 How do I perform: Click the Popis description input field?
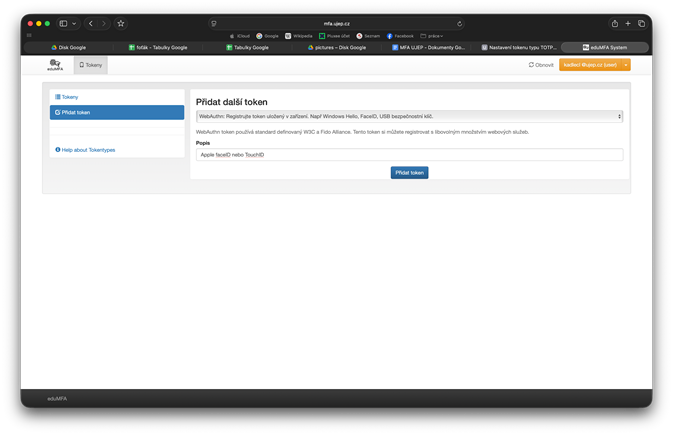(x=409, y=155)
